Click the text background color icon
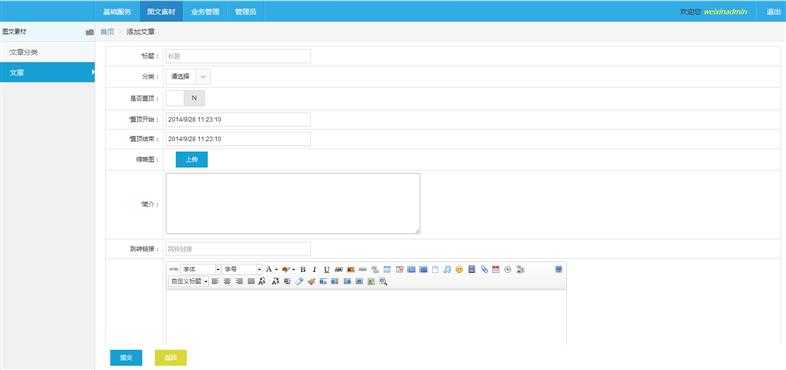This screenshot has height=370, width=786. (x=285, y=269)
